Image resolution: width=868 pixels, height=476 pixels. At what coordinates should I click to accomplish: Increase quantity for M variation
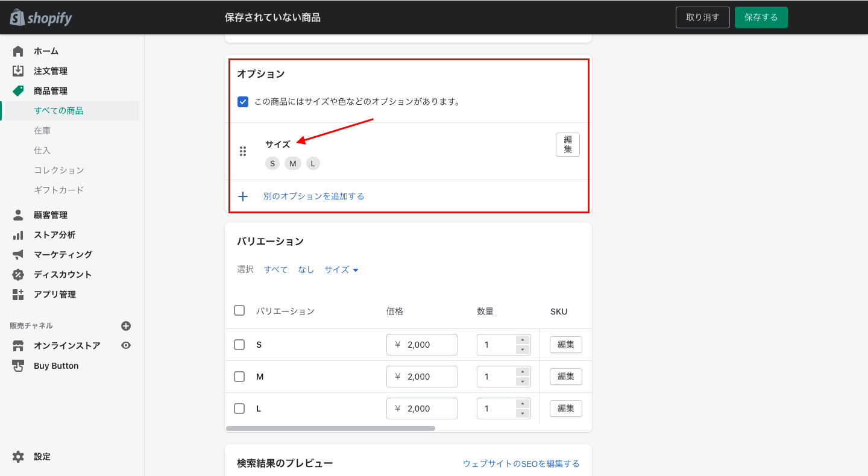coord(523,372)
